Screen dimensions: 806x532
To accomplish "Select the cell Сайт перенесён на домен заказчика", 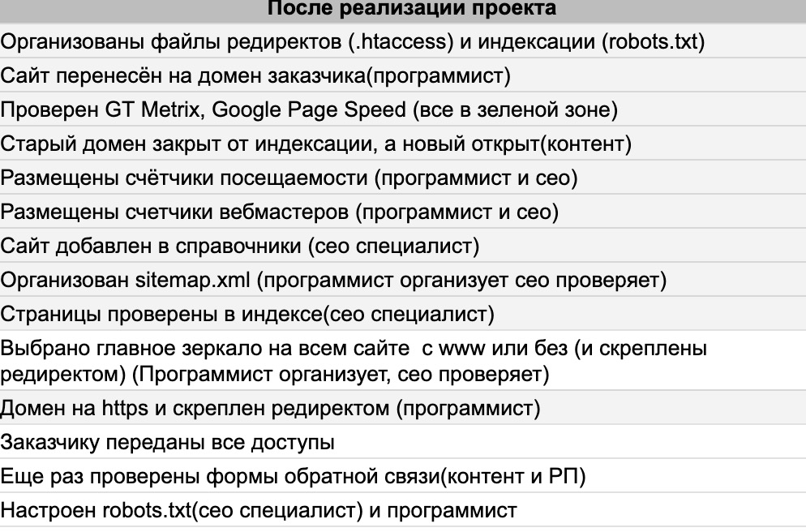I will [x=255, y=76].
